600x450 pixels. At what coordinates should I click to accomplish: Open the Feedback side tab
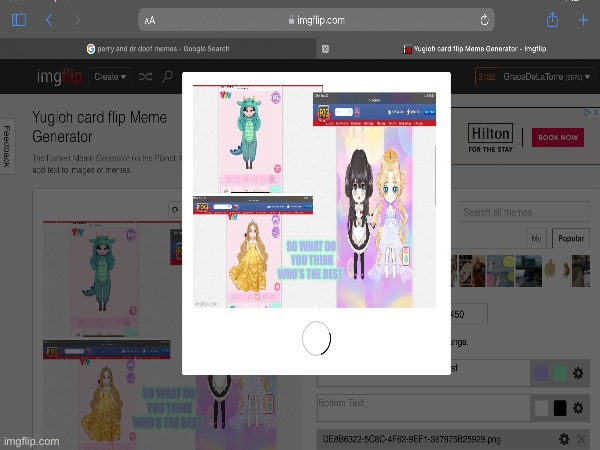[x=7, y=146]
